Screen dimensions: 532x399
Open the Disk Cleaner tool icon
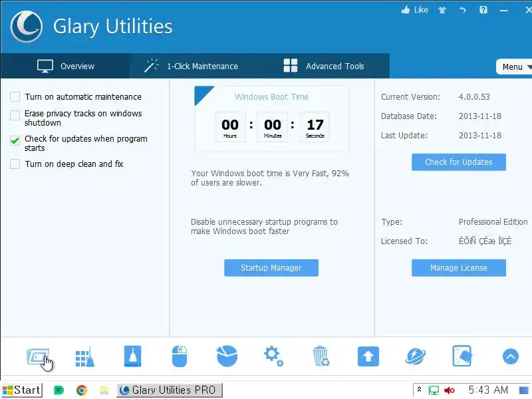[x=38, y=357]
